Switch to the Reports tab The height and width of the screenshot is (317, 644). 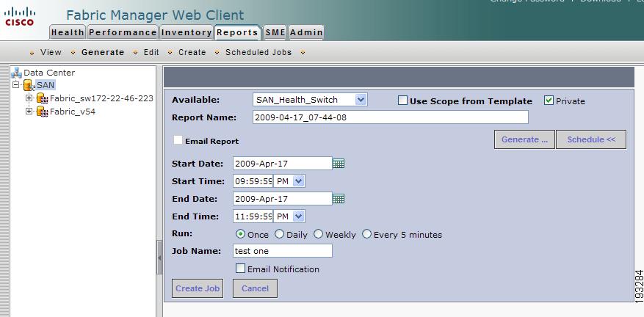click(237, 32)
